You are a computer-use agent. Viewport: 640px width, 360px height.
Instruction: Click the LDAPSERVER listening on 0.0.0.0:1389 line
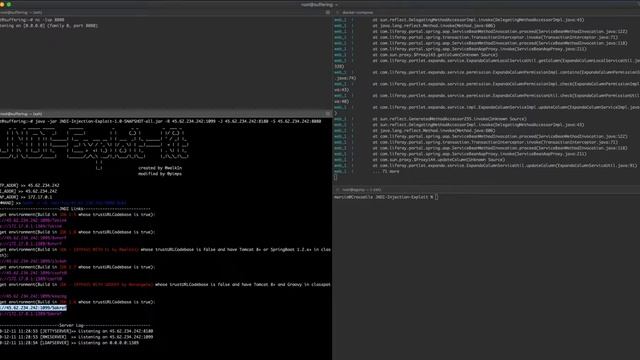tap(69, 343)
